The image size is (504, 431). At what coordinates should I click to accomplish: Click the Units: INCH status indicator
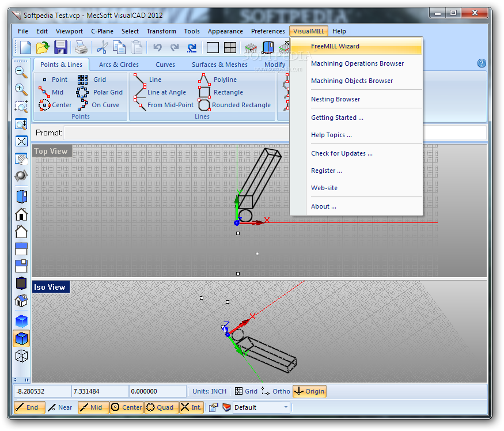tap(209, 391)
